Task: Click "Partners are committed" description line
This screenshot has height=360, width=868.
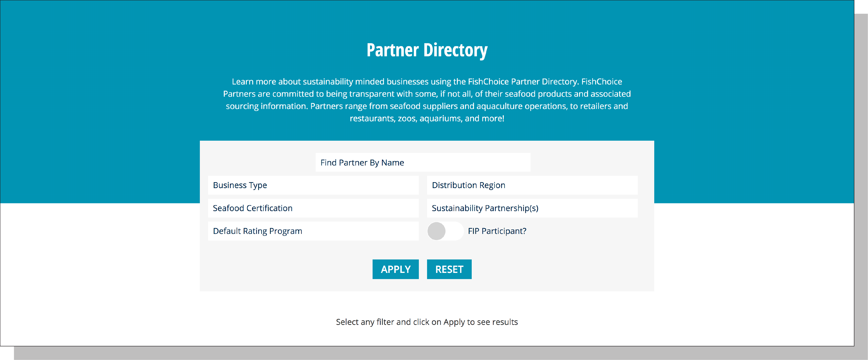Action: 427,94
